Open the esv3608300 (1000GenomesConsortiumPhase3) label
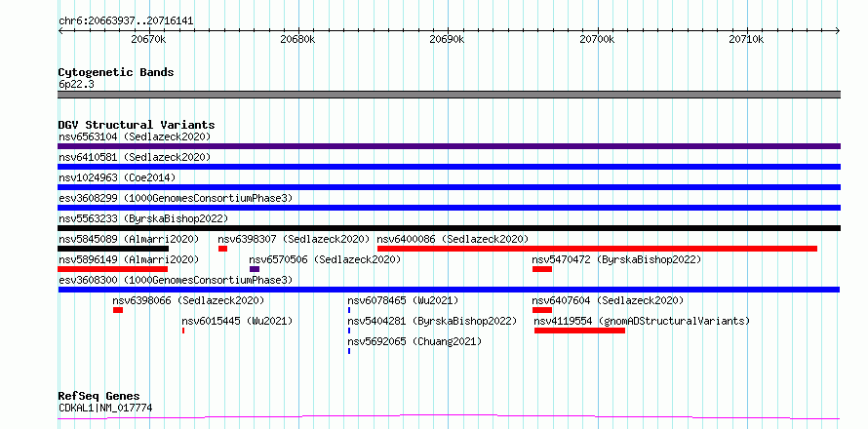The height and width of the screenshot is (429, 868). point(176,280)
